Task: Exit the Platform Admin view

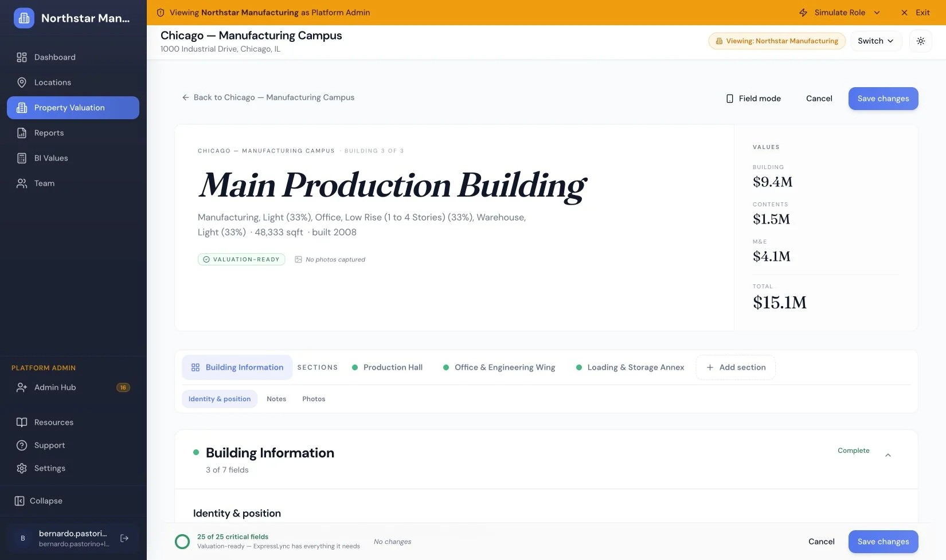Action: coord(916,13)
